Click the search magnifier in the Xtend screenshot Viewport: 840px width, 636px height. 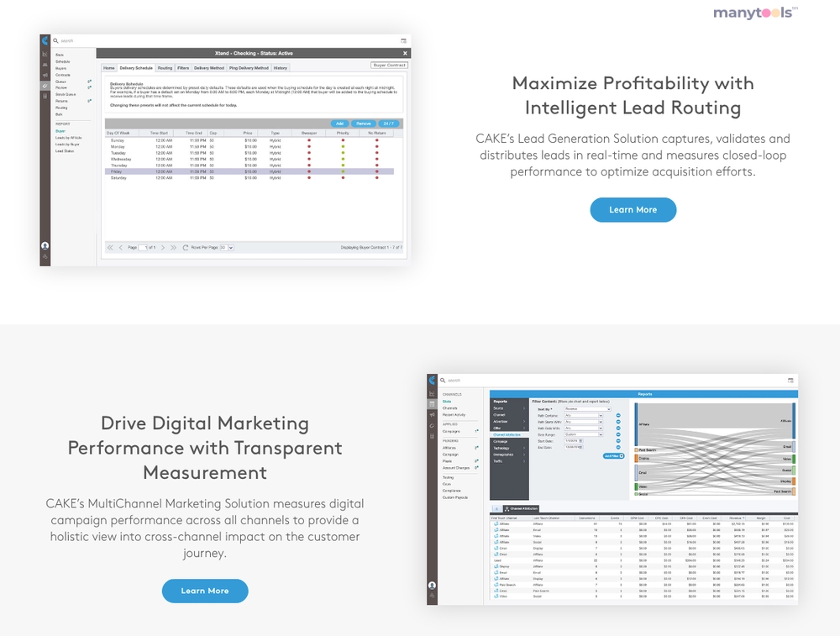(55, 40)
